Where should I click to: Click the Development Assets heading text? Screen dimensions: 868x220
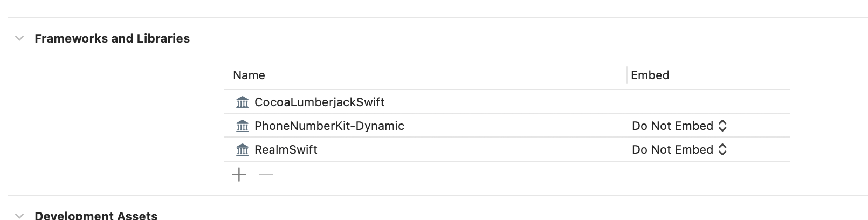point(96,215)
